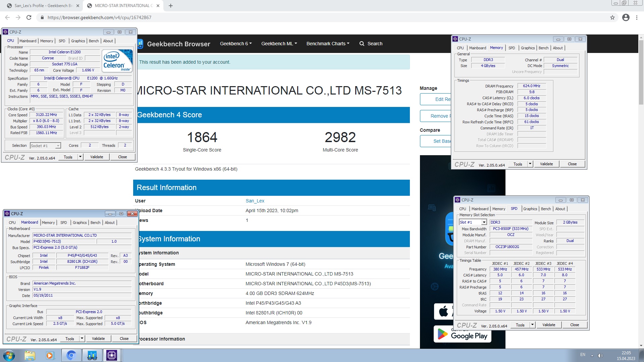Click the Geekbench search magnifier icon
This screenshot has width=644, height=362.
362,44
